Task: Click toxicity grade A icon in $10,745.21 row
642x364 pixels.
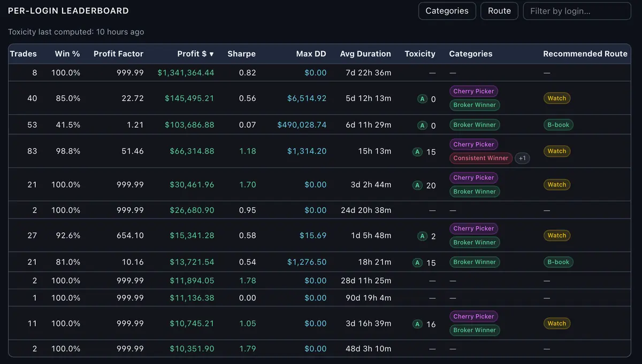Action: [x=417, y=324]
